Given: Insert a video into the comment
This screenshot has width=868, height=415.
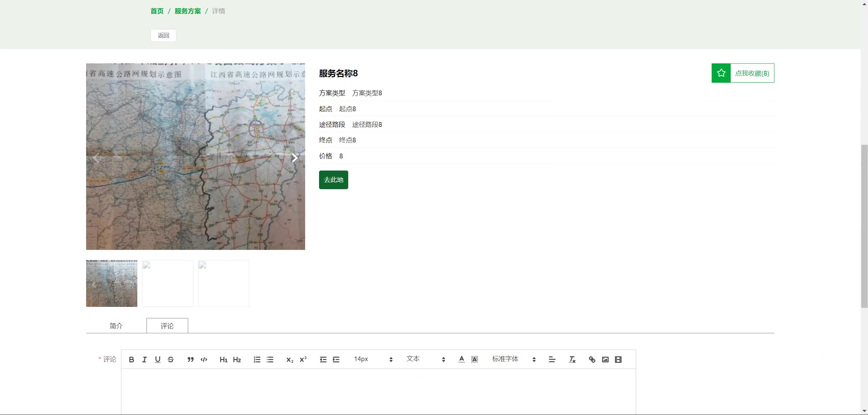Looking at the screenshot, I should coord(618,359).
